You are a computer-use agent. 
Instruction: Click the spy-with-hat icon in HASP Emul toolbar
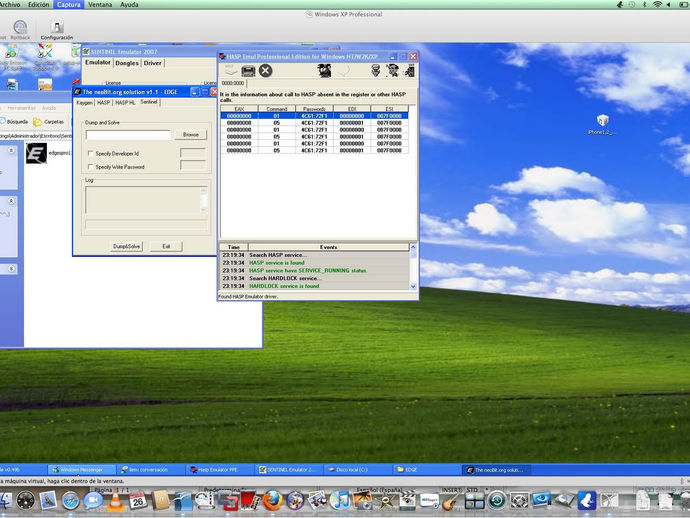pyautogui.click(x=324, y=70)
